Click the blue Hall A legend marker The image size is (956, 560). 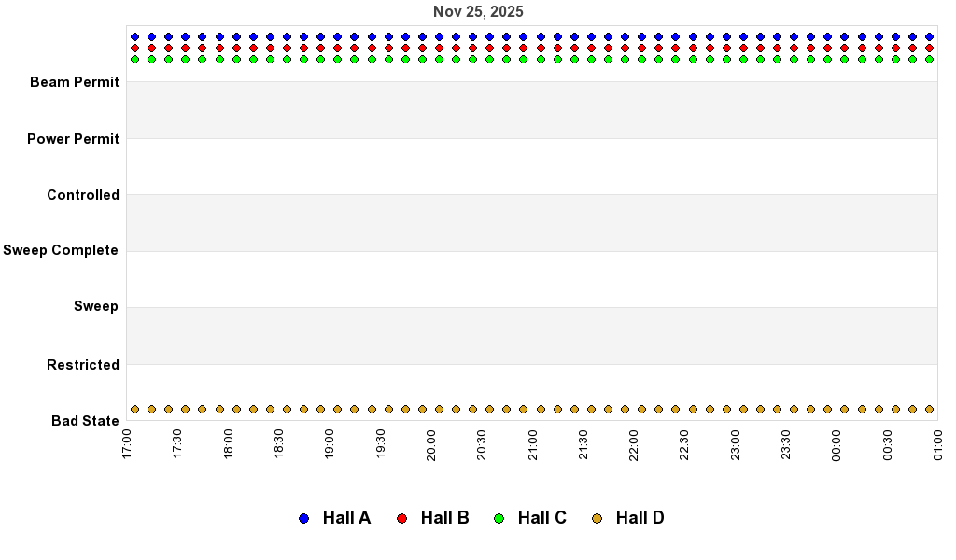click(x=303, y=518)
